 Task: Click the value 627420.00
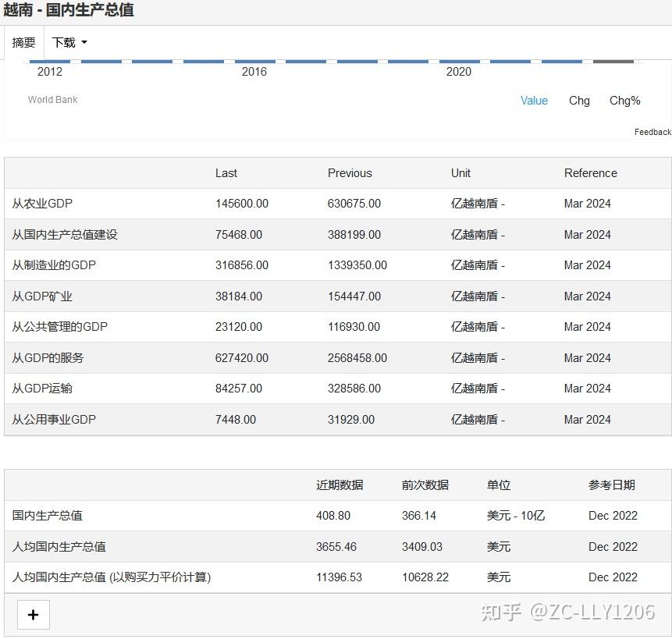[242, 357]
